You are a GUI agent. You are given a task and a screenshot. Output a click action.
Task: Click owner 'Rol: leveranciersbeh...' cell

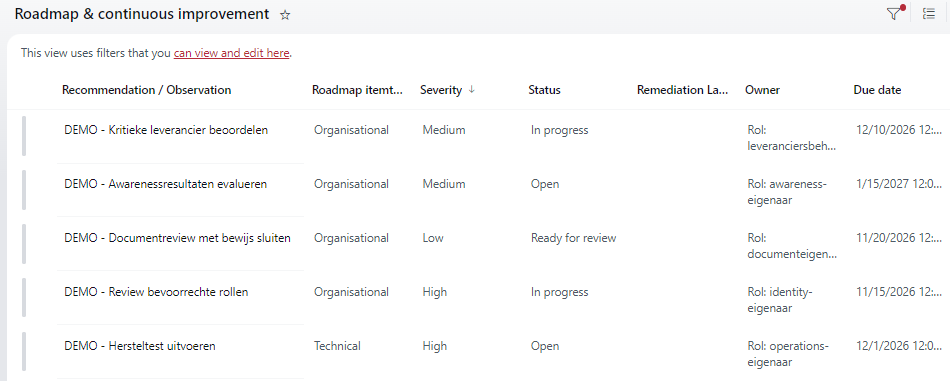coord(792,137)
